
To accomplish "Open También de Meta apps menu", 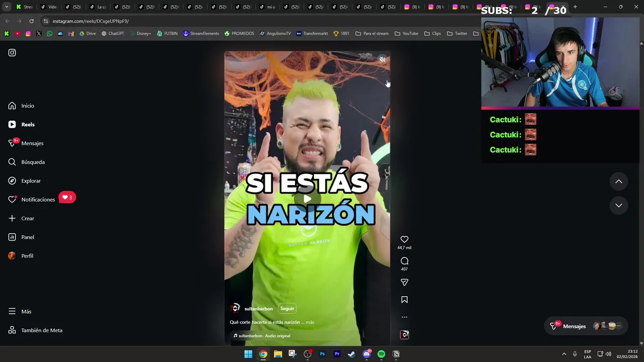I will (x=35, y=330).
